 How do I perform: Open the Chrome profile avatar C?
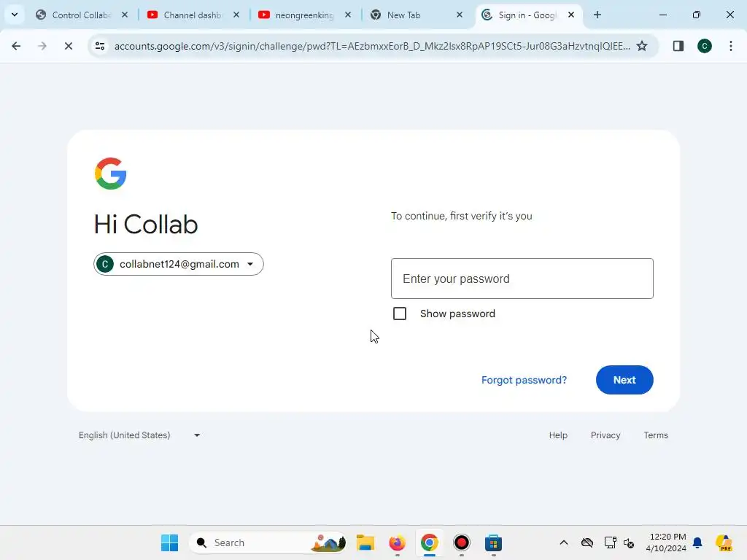point(705,46)
